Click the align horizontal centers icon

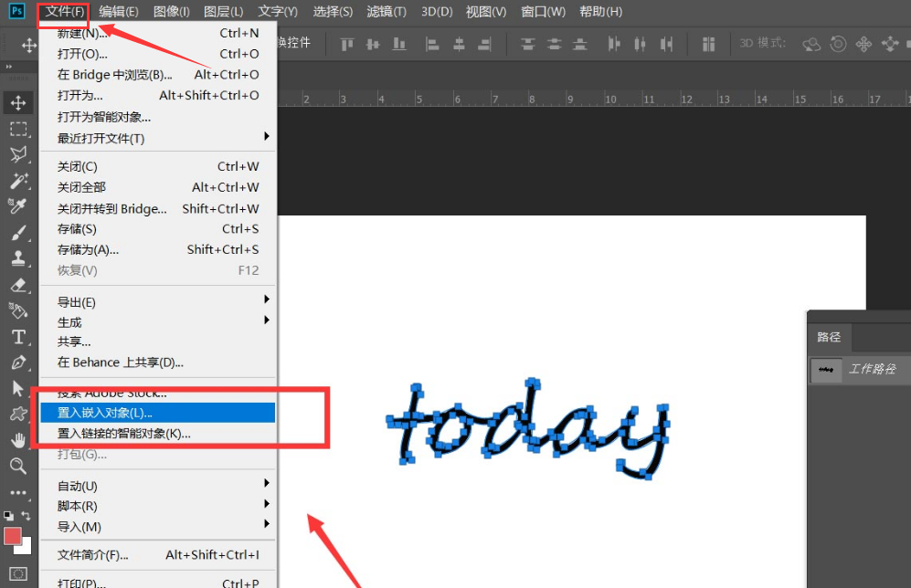459,44
